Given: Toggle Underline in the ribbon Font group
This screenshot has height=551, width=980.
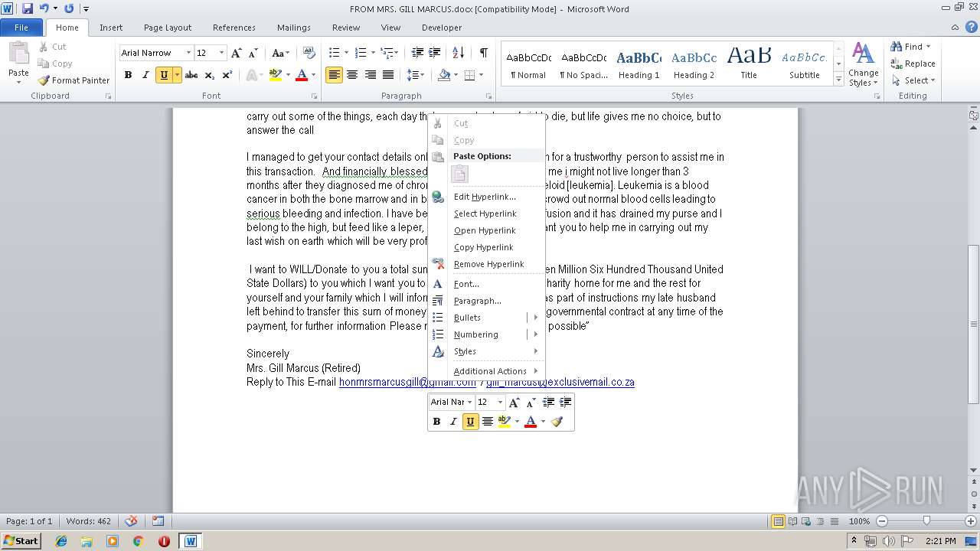Looking at the screenshot, I should click(163, 75).
